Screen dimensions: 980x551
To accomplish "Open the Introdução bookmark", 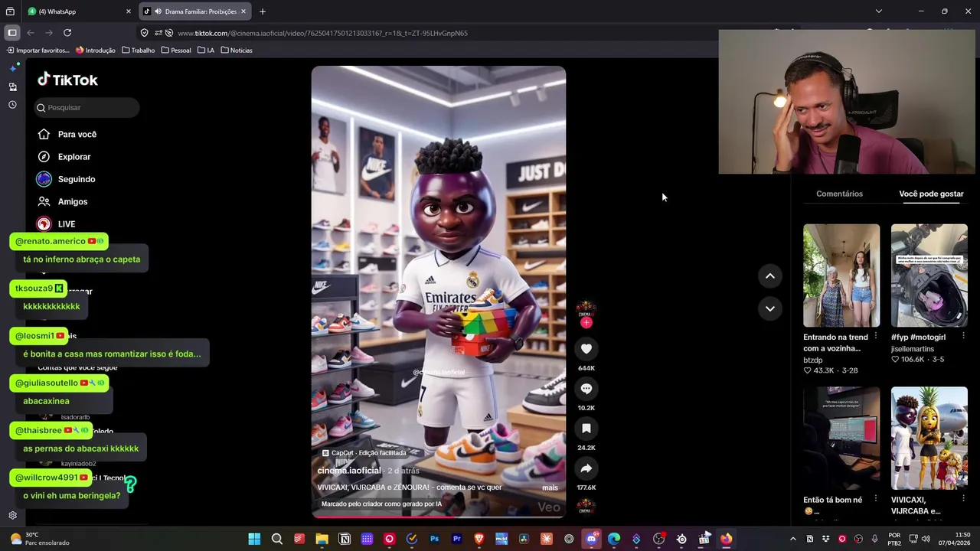I will point(96,51).
